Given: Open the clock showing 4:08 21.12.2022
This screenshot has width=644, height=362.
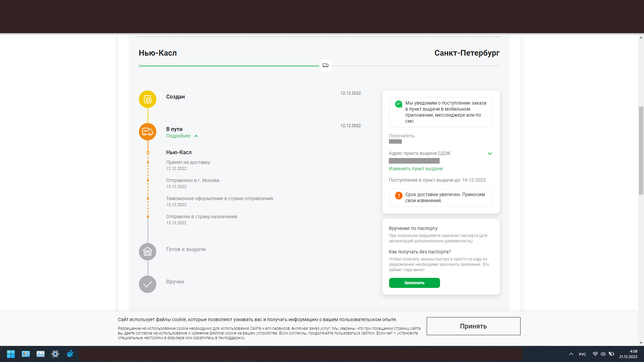Looking at the screenshot, I should tap(628, 354).
